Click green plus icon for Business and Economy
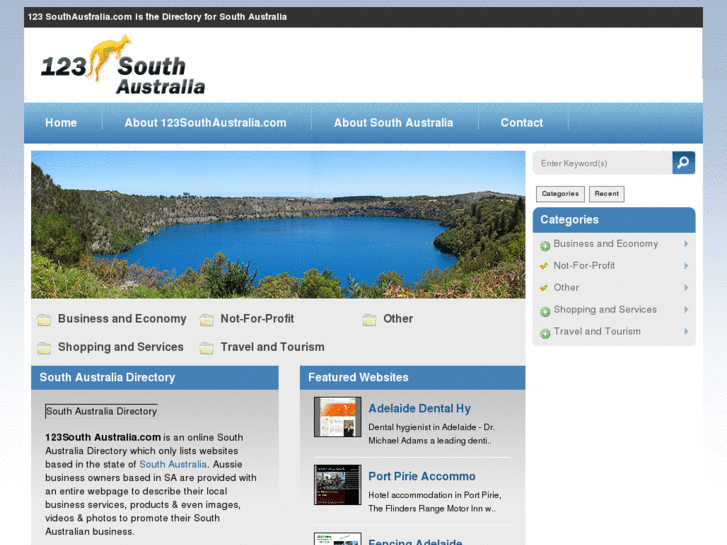Viewport: 727px width, 545px height. (545, 246)
